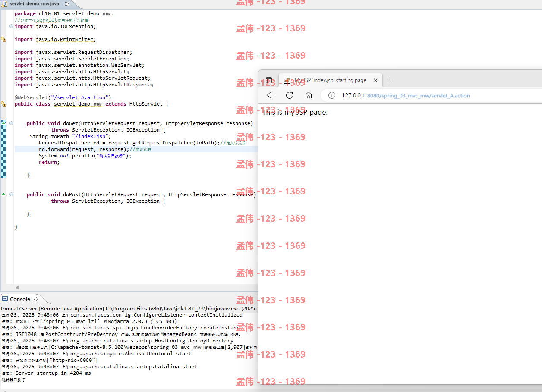Focus the browser address bar URL

(406, 96)
